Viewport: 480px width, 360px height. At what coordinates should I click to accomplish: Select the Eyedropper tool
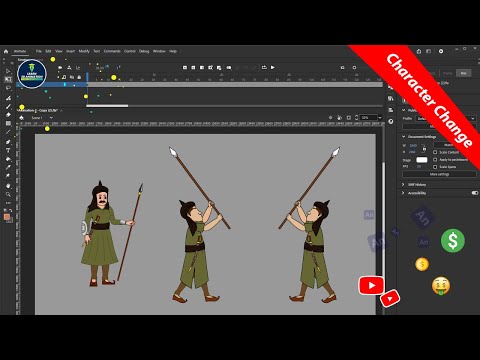8,167
